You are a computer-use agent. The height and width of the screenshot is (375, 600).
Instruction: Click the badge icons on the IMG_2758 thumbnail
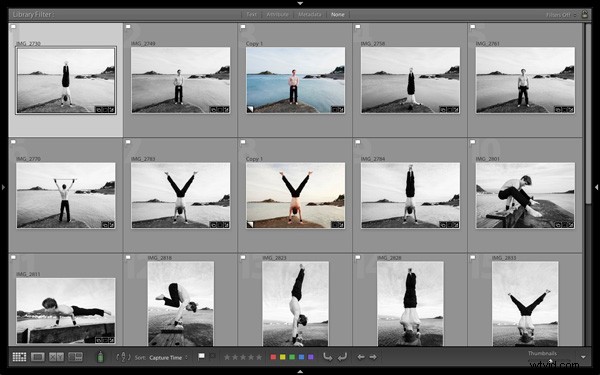click(449, 109)
